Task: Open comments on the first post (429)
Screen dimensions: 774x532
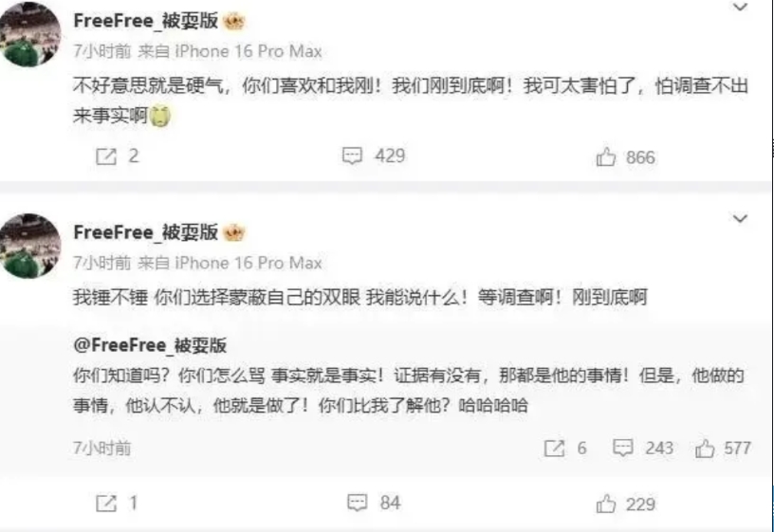Action: pyautogui.click(x=352, y=156)
